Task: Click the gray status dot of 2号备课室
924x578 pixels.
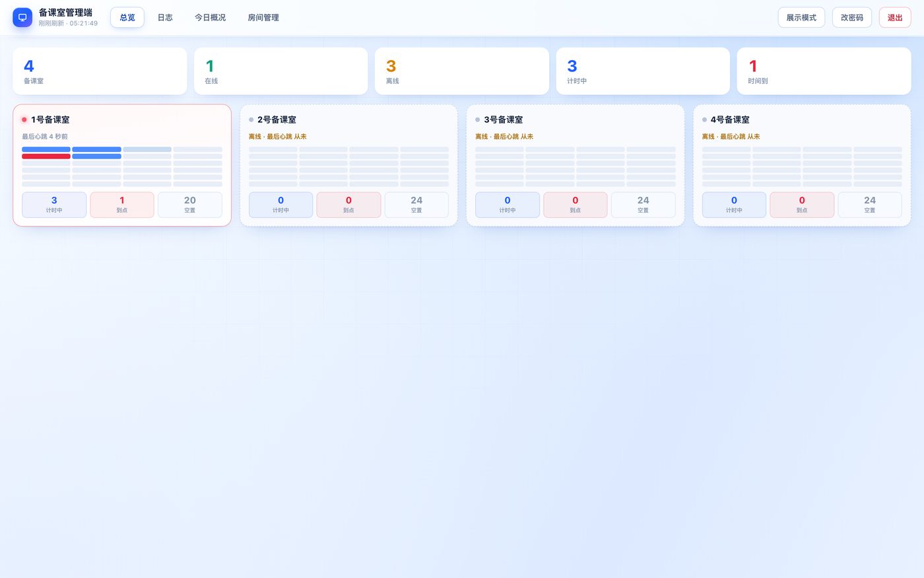Action: [251, 120]
